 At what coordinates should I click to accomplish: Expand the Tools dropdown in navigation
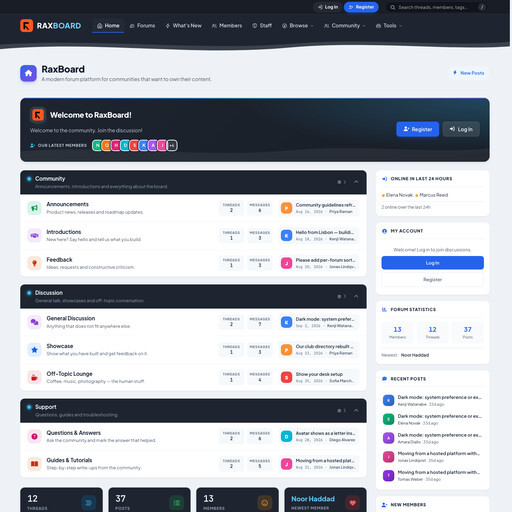pos(389,26)
